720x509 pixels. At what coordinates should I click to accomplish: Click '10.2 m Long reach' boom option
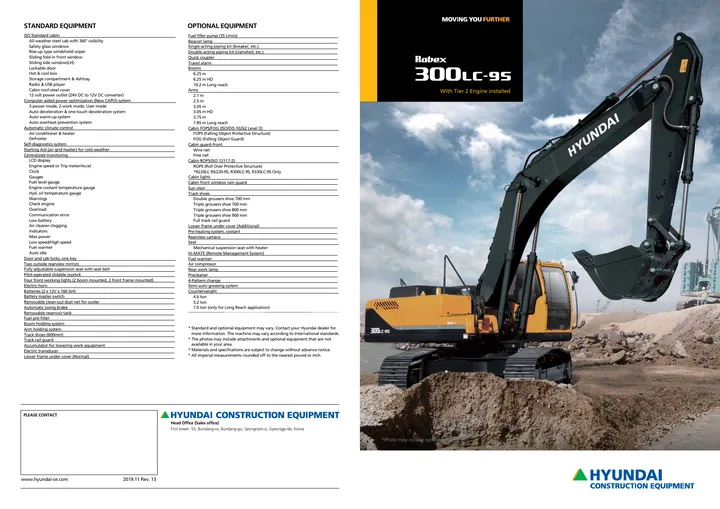210,85
